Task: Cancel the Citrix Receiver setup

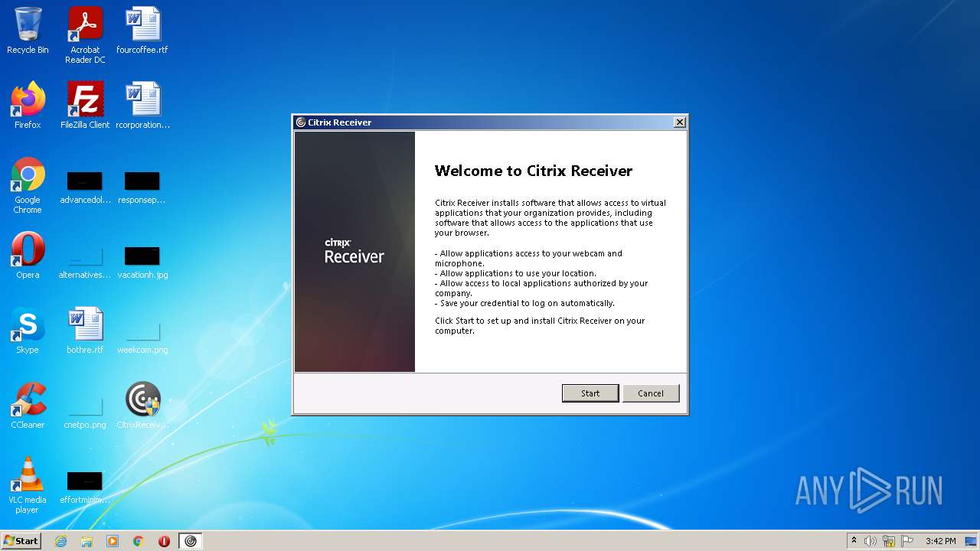Action: 651,393
